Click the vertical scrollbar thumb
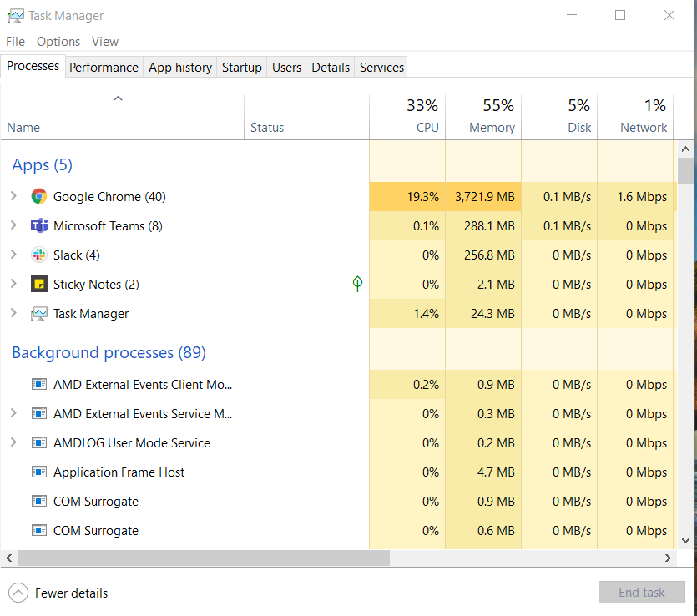Image resolution: width=697 pixels, height=616 pixels. point(685,170)
